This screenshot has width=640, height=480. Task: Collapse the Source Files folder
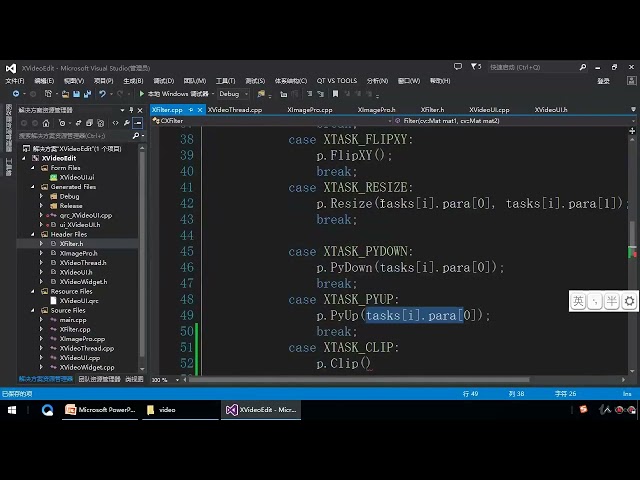pos(33,310)
